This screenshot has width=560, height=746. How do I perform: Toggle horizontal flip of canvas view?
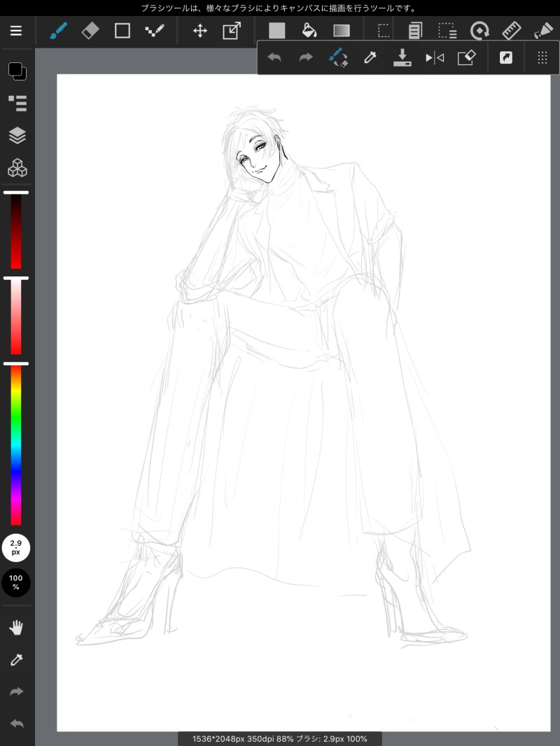tap(435, 57)
